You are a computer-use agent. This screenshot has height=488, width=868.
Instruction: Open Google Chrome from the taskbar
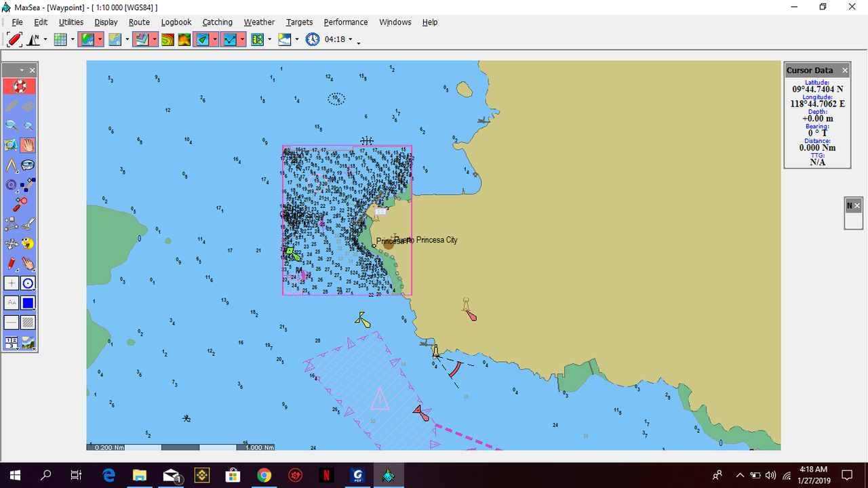coord(264,475)
